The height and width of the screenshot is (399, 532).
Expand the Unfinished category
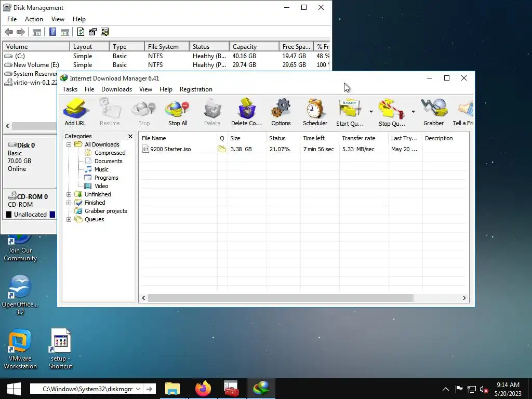69,194
